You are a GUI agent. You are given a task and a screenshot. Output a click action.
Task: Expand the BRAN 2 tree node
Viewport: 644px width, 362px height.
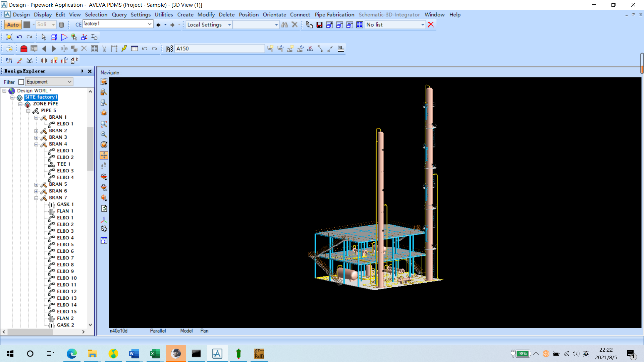click(x=36, y=131)
